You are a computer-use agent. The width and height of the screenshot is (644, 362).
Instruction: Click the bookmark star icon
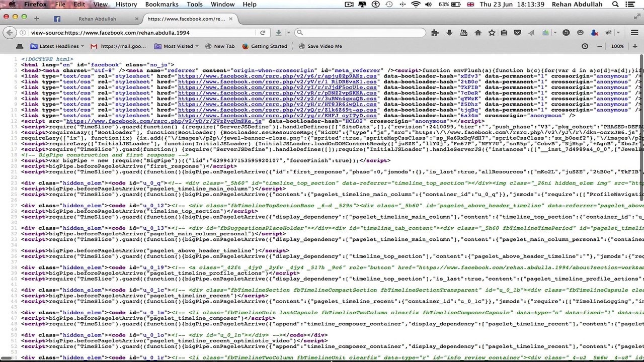coord(492,33)
